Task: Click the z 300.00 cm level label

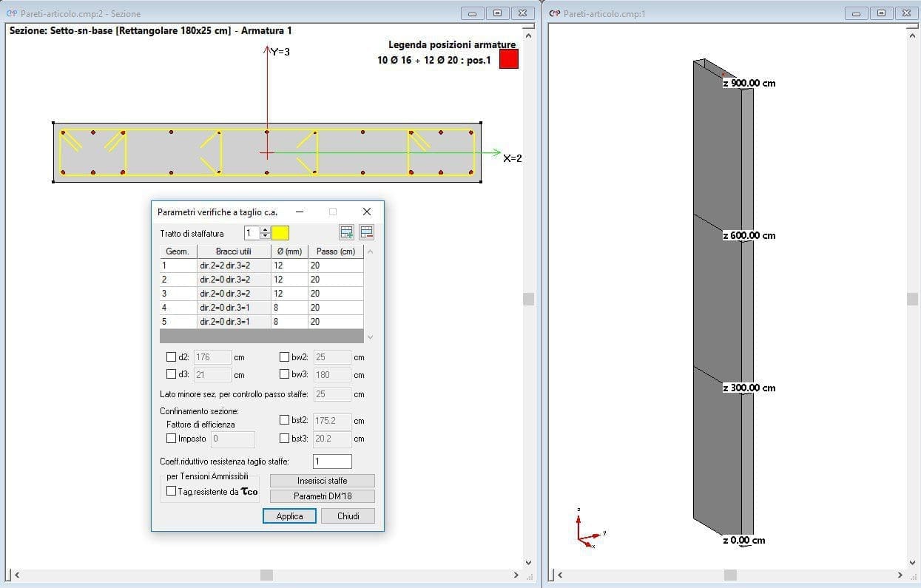Action: tap(749, 388)
